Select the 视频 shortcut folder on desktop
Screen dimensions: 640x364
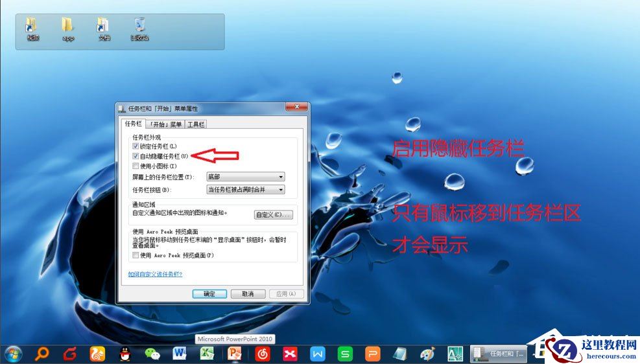pyautogui.click(x=32, y=28)
